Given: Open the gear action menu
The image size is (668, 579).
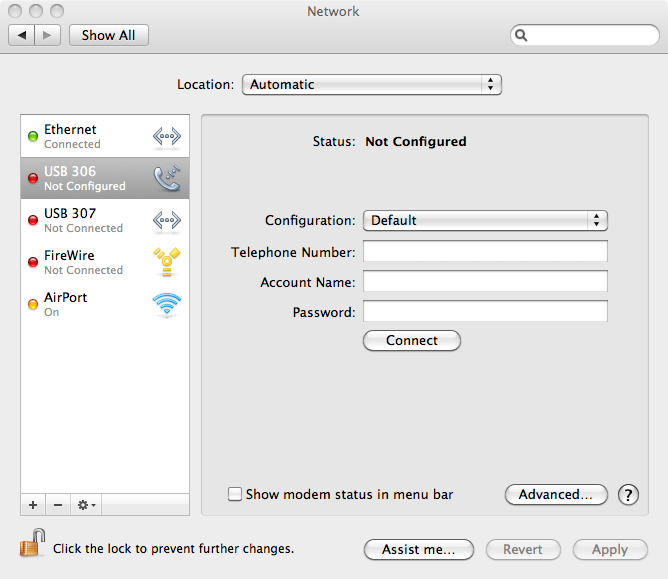Looking at the screenshot, I should [87, 505].
